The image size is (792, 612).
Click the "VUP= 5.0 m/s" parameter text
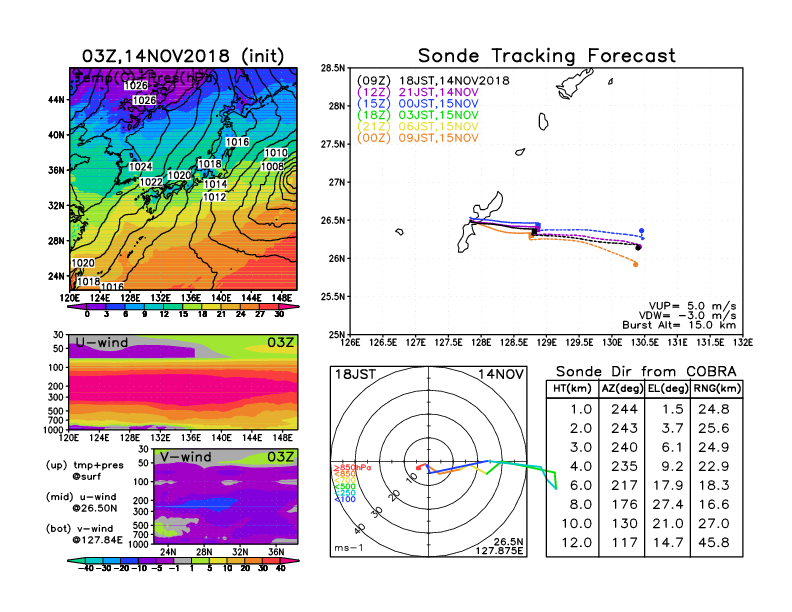(x=692, y=306)
